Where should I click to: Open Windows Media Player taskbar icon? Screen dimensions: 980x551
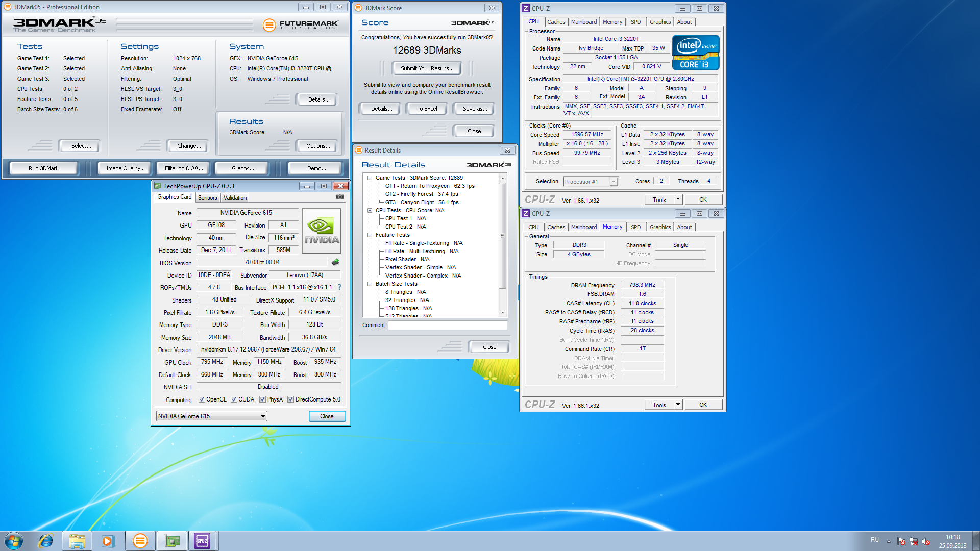click(x=108, y=541)
